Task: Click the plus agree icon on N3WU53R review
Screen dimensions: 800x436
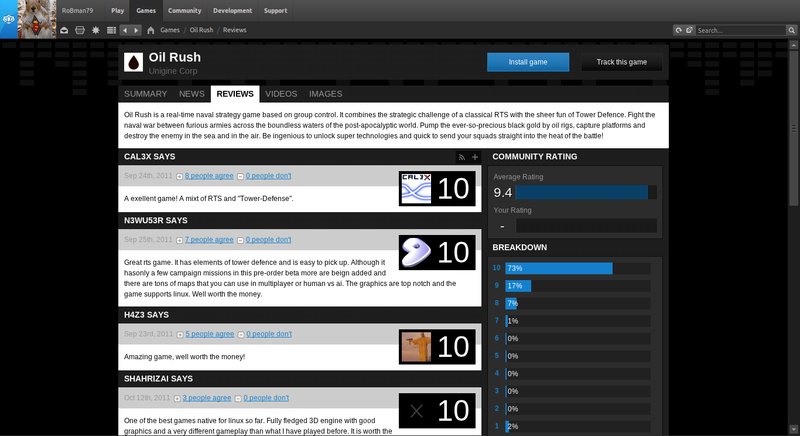Action: tap(180, 240)
